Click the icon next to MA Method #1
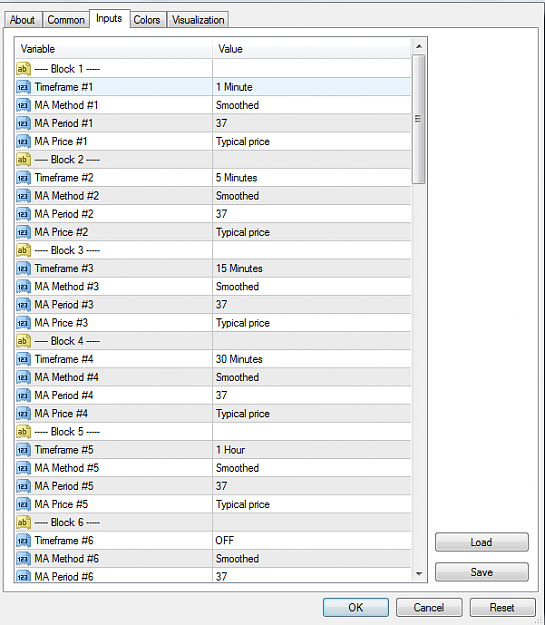This screenshot has height=625, width=545. [x=23, y=105]
